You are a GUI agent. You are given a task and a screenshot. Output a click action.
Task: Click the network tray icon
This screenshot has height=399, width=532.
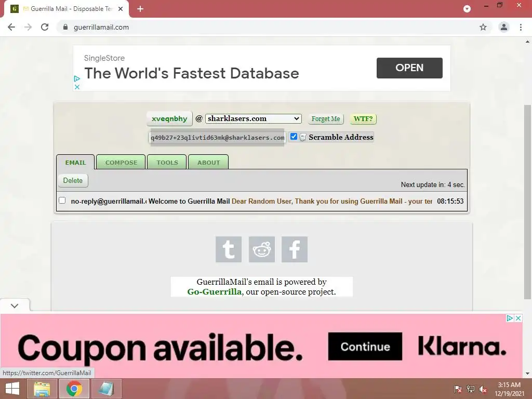pos(471,389)
